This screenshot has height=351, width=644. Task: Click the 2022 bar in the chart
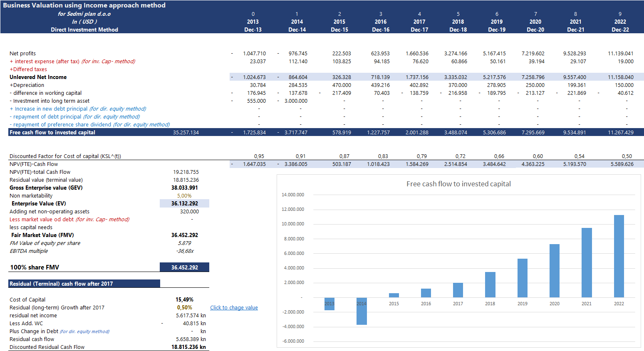619,256
